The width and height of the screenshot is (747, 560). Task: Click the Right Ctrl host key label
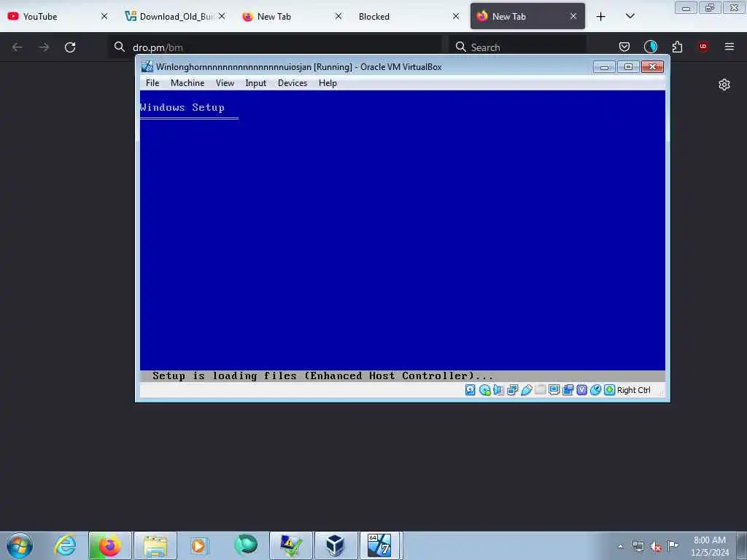click(x=634, y=390)
